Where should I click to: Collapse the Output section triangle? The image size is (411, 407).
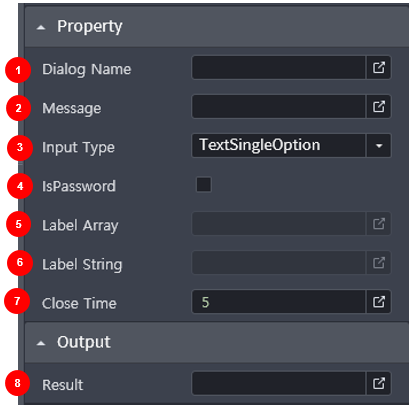pyautogui.click(x=41, y=343)
